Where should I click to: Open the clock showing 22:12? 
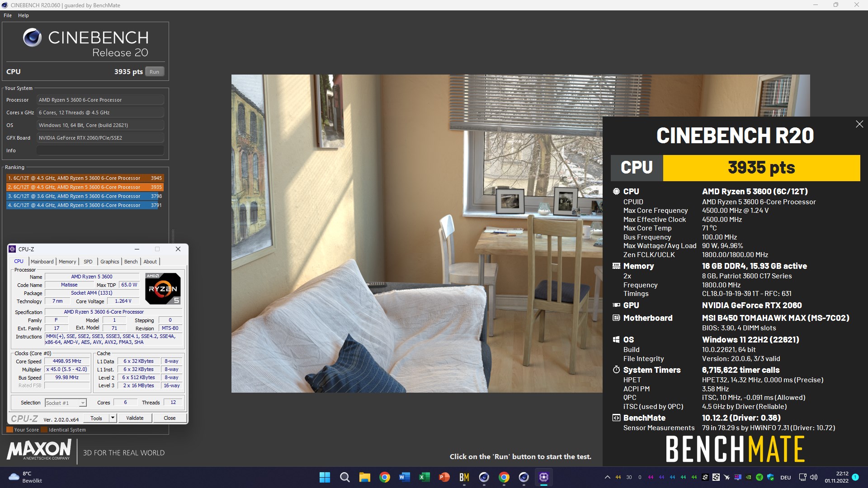(x=836, y=477)
